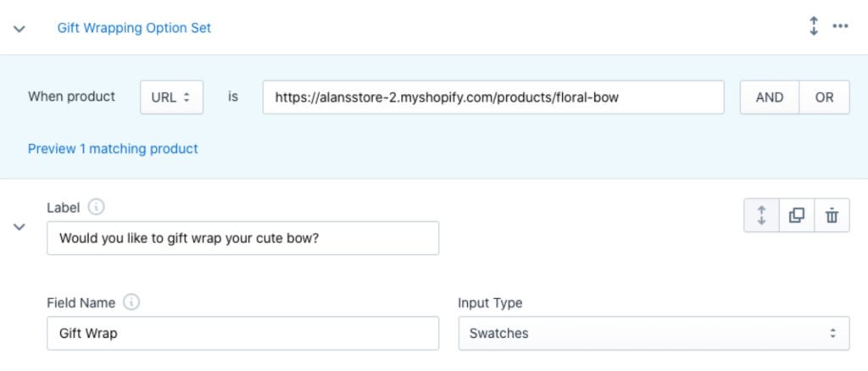
Task: Click into the product URL text field
Action: [x=492, y=97]
